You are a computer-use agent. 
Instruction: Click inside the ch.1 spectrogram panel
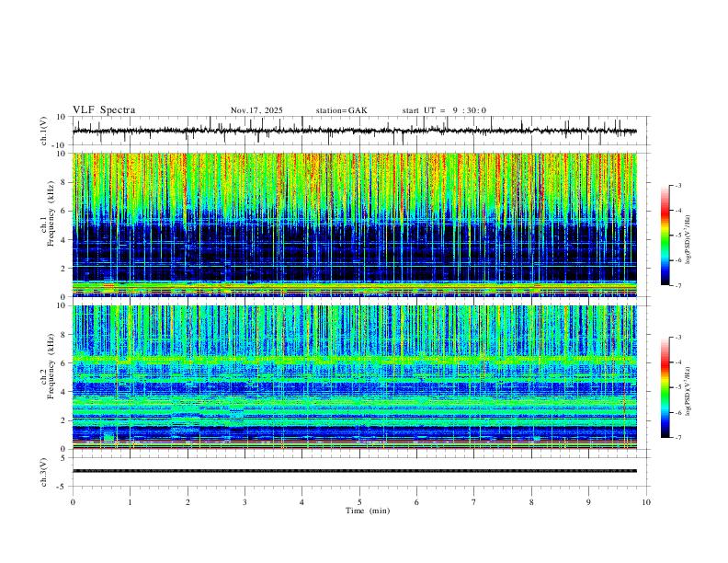(354, 224)
